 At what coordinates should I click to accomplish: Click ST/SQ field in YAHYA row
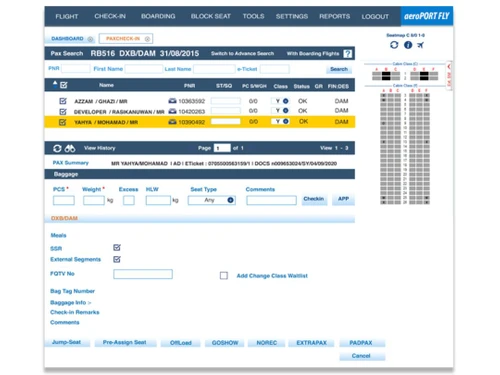click(x=226, y=121)
